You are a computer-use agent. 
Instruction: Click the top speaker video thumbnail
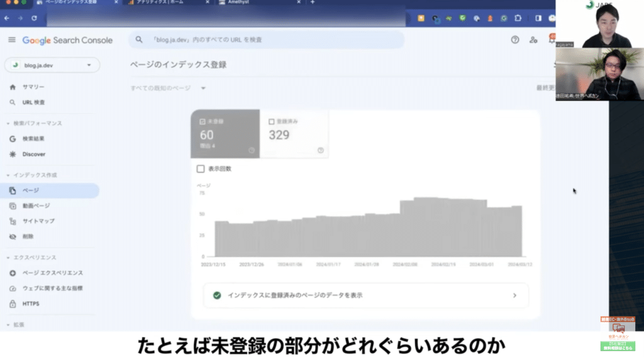click(599, 24)
